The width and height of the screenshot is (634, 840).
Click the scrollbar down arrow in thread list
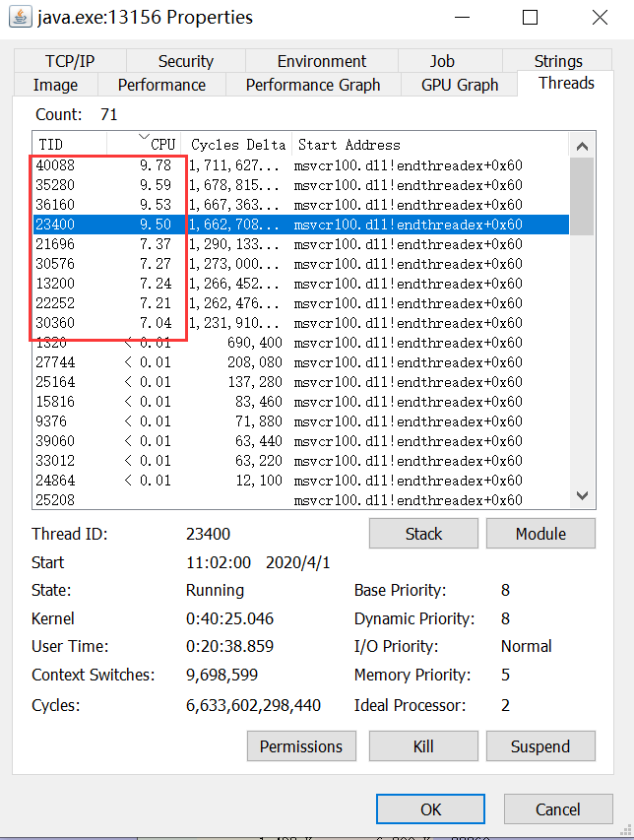pos(582,495)
